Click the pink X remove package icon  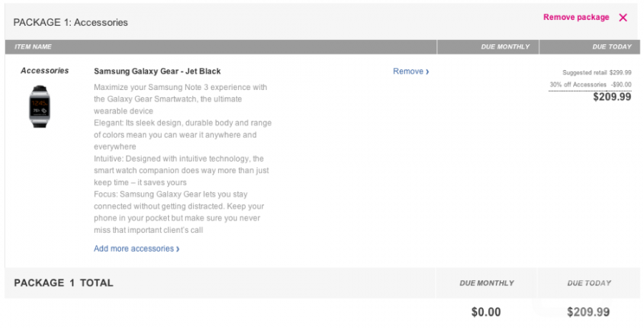coord(623,18)
